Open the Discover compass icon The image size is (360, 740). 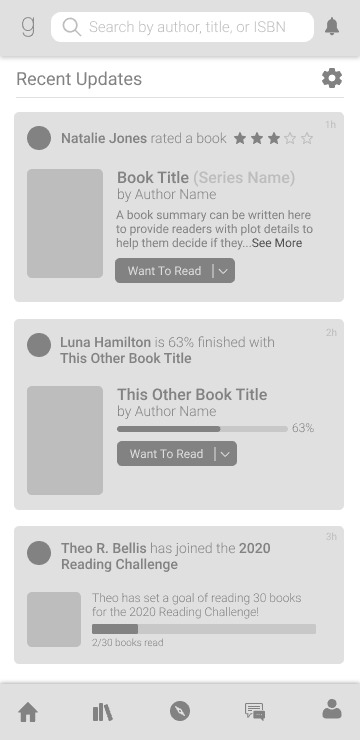click(x=180, y=711)
